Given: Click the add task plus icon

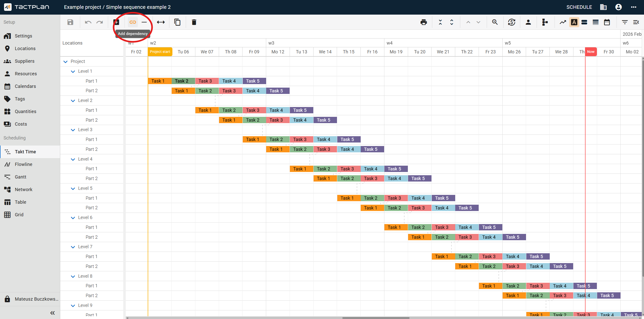Looking at the screenshot, I should coord(116,22).
